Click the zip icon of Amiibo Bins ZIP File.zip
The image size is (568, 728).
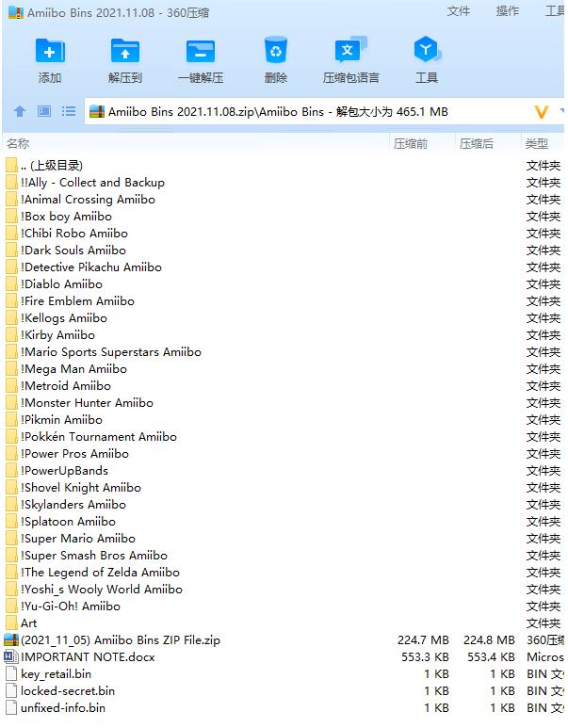[x=11, y=640]
